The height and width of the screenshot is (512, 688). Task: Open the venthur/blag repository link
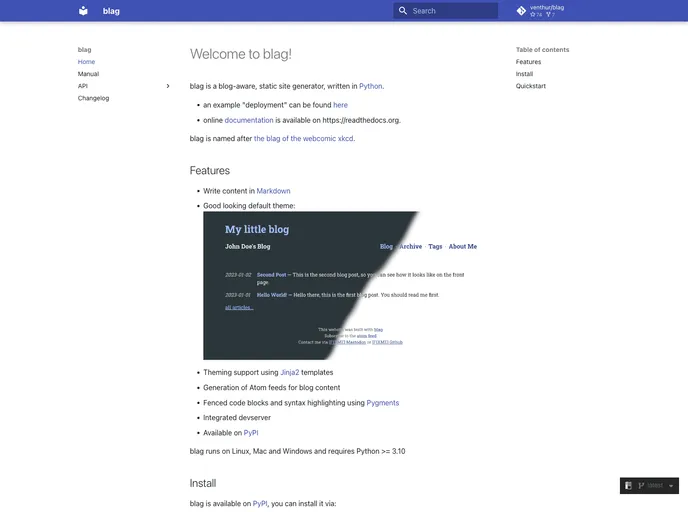pos(541,11)
